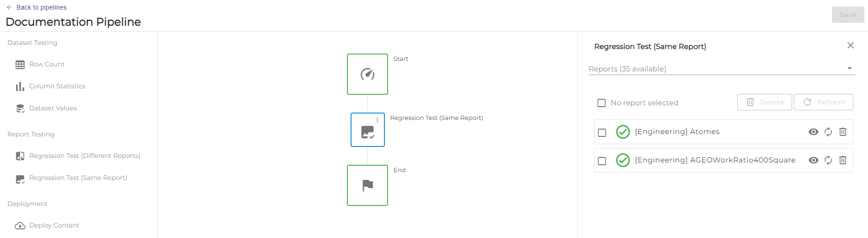This screenshot has width=868, height=238.
Task: View the [Engineering] Atomes report
Action: (x=814, y=132)
